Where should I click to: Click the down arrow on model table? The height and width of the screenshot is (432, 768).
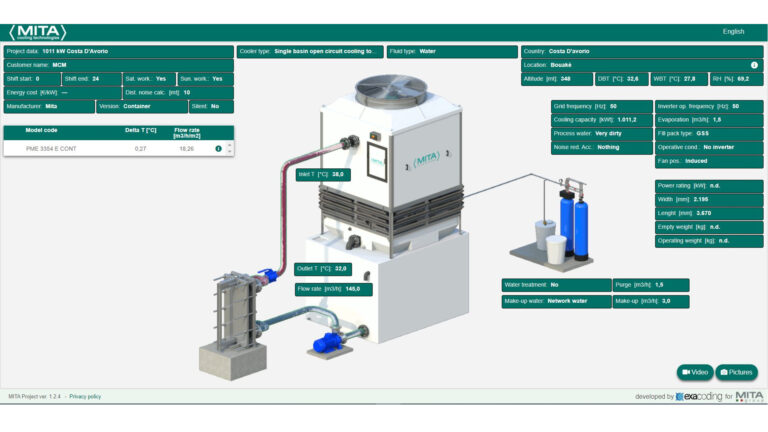230,152
